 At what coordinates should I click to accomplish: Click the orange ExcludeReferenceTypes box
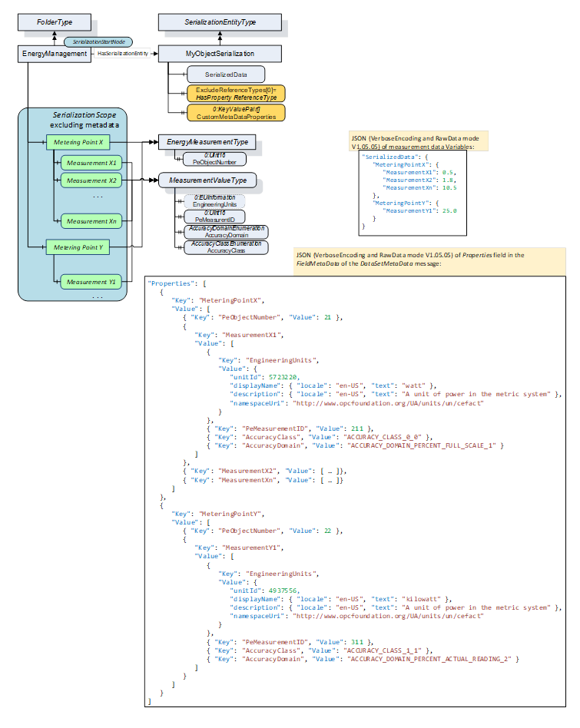(x=236, y=94)
